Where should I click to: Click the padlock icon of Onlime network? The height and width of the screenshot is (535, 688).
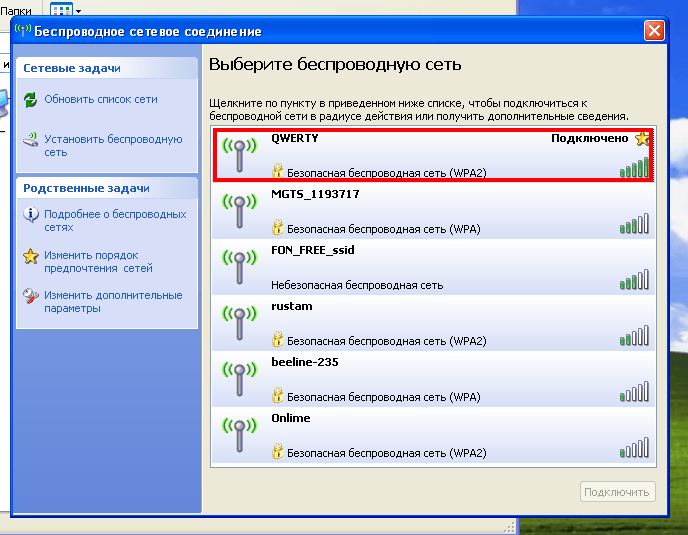pos(277,451)
